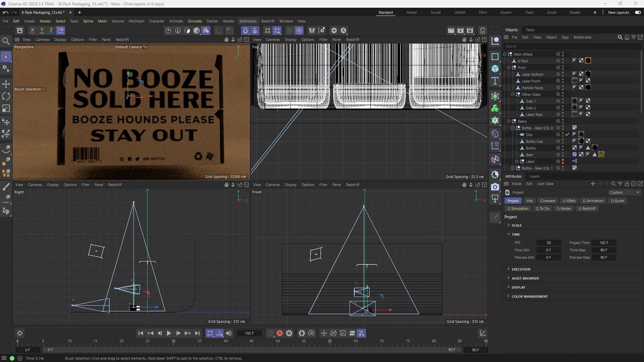Expand the SCALE section in Project attributes
This screenshot has width=644, height=362.
(x=509, y=225)
